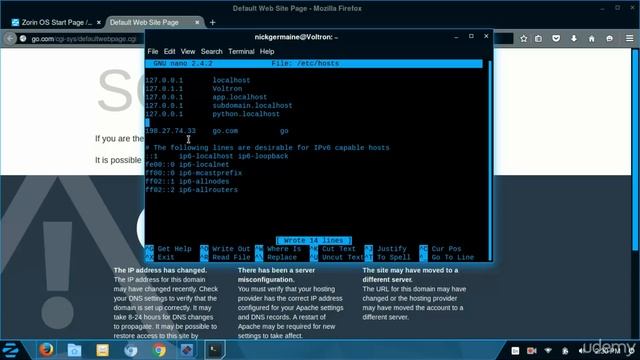The image size is (640, 360).
Task: Minimize the nickgermaine@Voltron terminal window
Action: (456, 37)
